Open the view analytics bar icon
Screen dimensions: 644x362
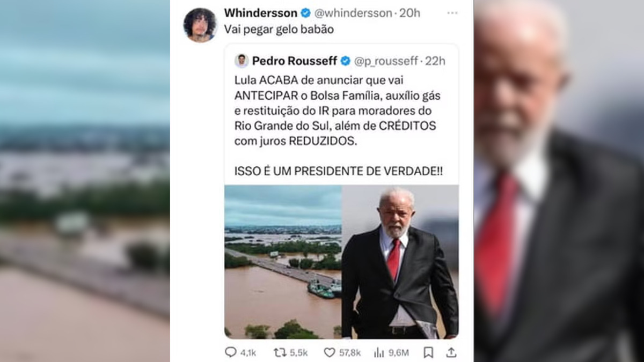[x=379, y=352]
